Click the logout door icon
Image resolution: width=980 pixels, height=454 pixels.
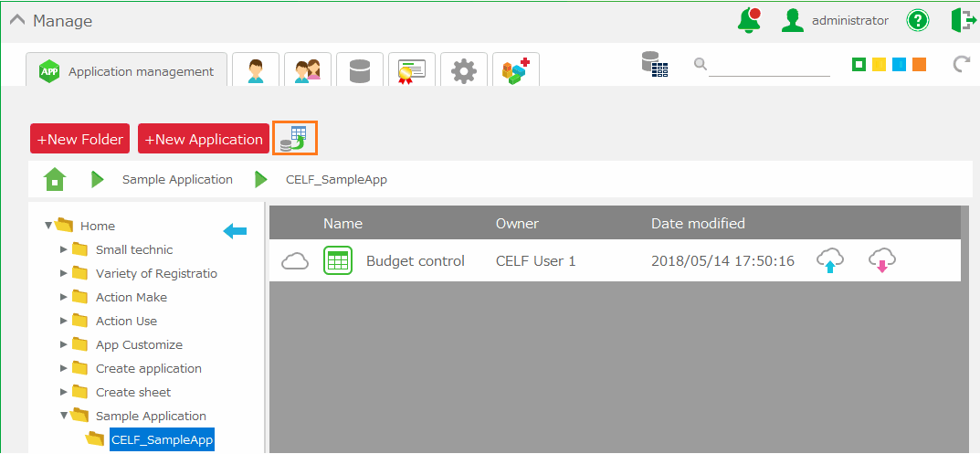tap(963, 20)
